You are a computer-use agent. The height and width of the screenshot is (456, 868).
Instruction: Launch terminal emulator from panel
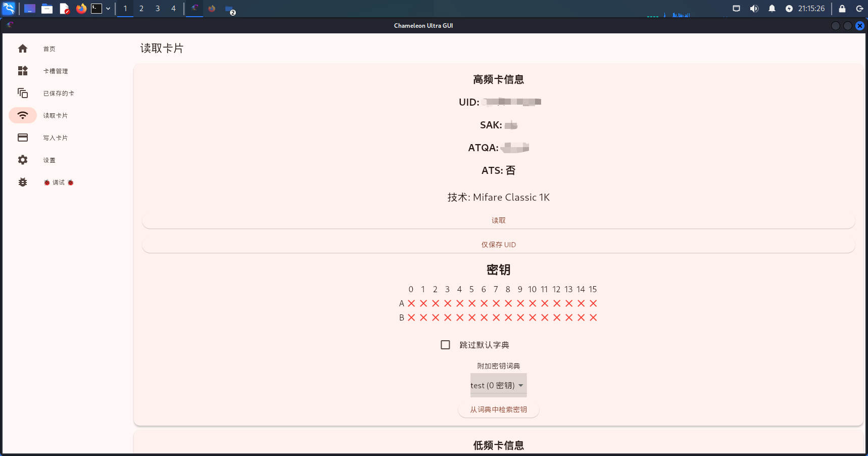pyautogui.click(x=97, y=9)
